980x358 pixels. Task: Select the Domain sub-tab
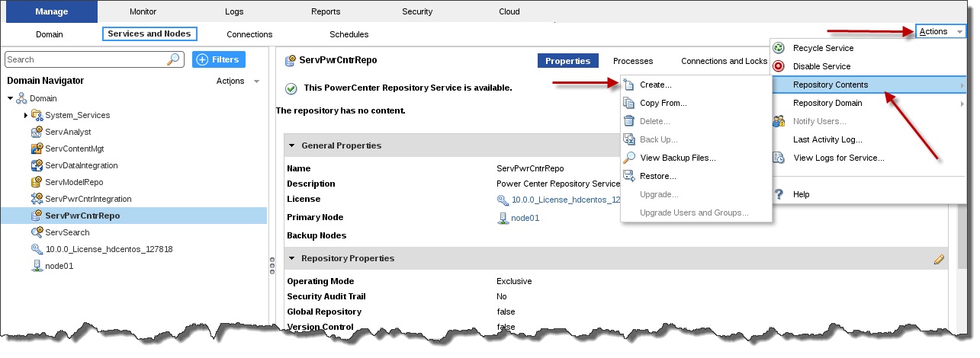click(x=50, y=34)
